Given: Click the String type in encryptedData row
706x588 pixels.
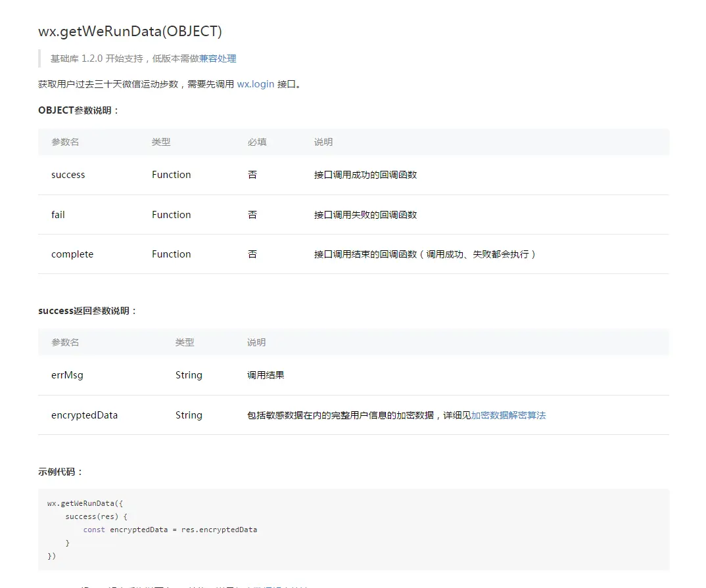Looking at the screenshot, I should coord(189,415).
